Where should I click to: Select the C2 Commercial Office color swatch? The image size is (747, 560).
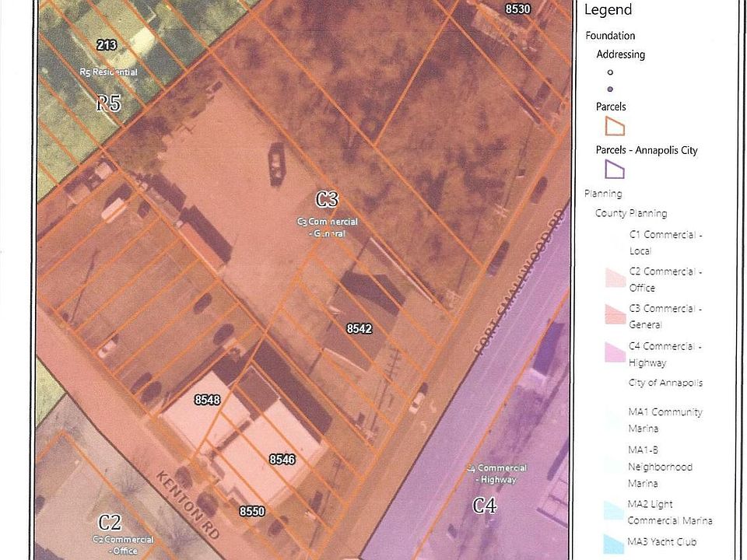click(614, 277)
